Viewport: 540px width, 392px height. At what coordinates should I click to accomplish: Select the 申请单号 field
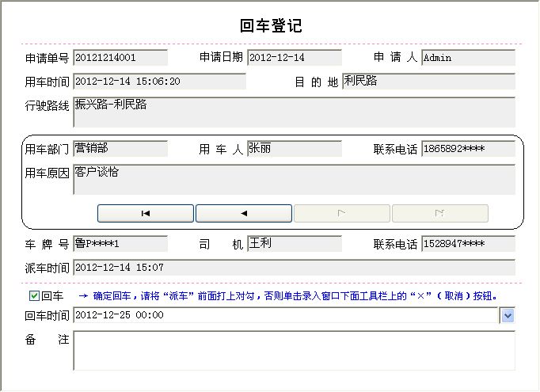pos(120,58)
